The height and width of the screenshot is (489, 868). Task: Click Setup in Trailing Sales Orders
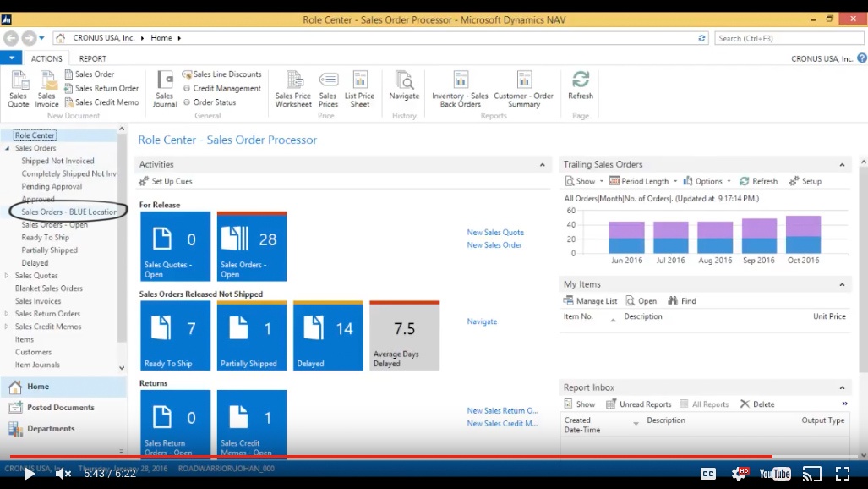coord(805,181)
